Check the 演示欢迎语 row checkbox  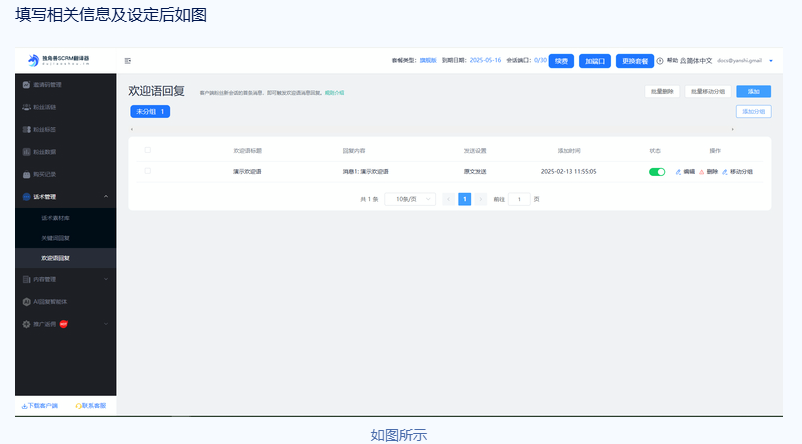(x=147, y=171)
